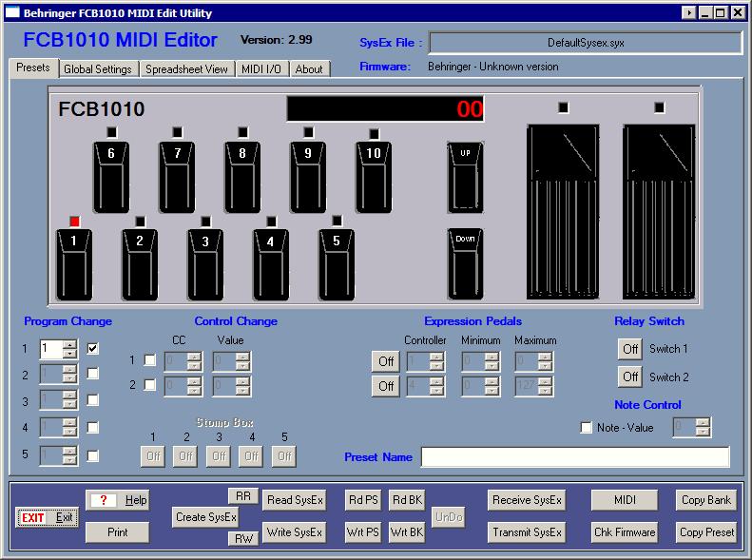This screenshot has width=752, height=560.
Task: Select footswitch pedal 8
Action: pyautogui.click(x=242, y=177)
